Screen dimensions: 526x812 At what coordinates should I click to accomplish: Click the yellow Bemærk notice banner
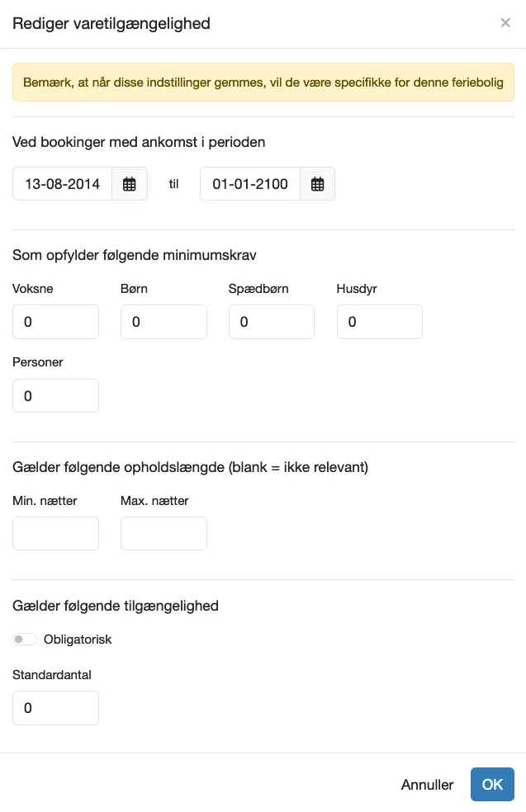pos(263,82)
